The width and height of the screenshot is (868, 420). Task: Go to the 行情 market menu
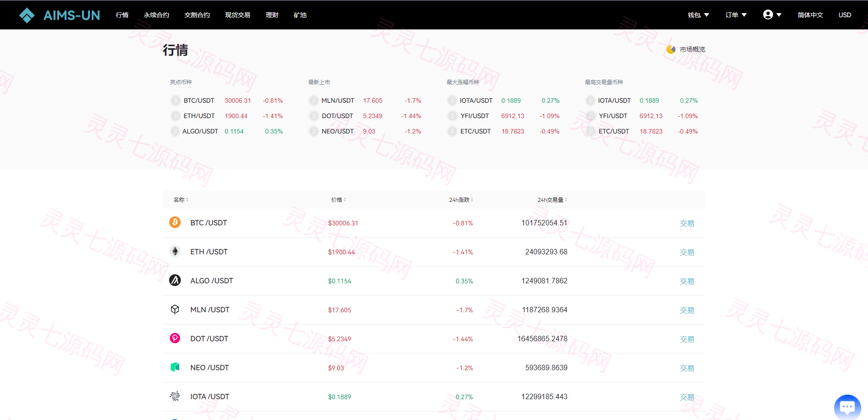(122, 15)
